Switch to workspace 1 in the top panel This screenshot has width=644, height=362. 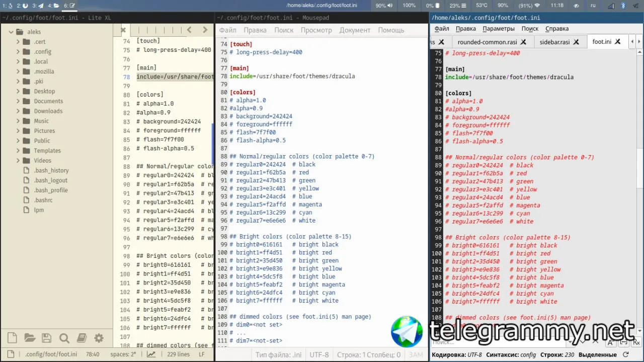(x=7, y=6)
